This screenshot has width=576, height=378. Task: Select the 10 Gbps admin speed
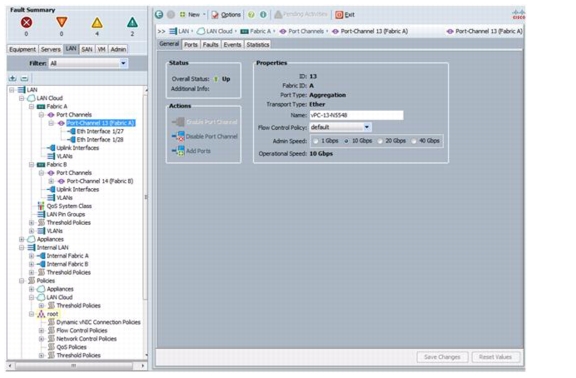click(x=346, y=141)
